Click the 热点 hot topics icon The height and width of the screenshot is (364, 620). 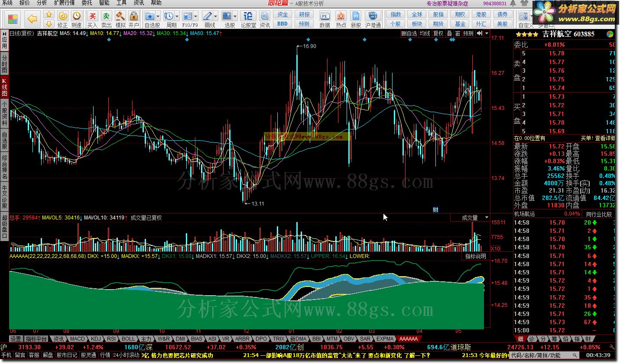pyautogui.click(x=341, y=16)
